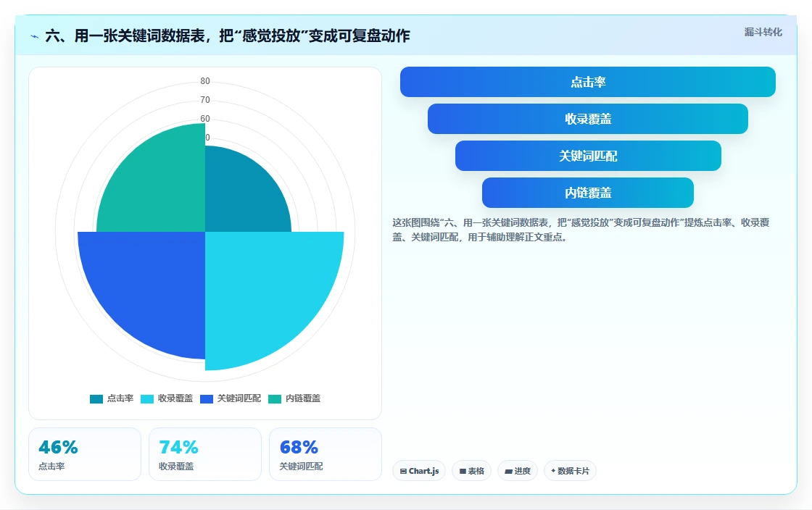Click the description paragraph starting 这张图围绕
Screen dimensions: 812x510
click(x=581, y=230)
